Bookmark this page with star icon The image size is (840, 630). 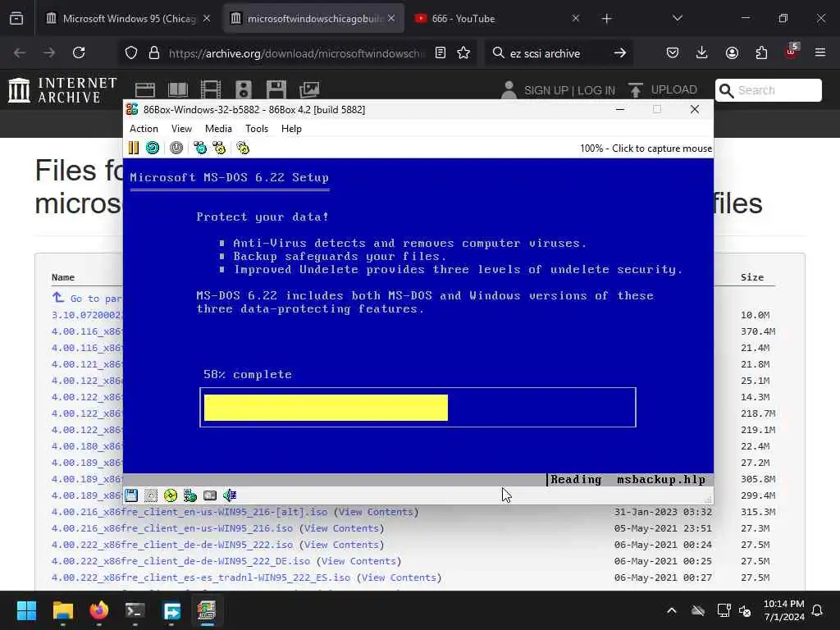(464, 52)
